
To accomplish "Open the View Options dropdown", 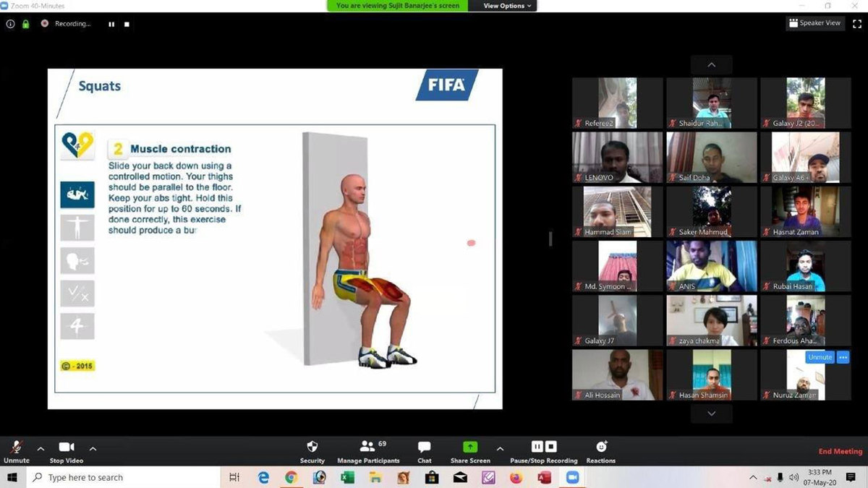I will [504, 6].
